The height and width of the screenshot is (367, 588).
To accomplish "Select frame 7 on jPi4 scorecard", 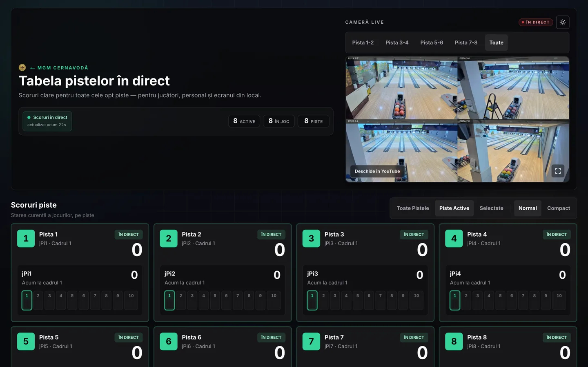I will pos(523,300).
